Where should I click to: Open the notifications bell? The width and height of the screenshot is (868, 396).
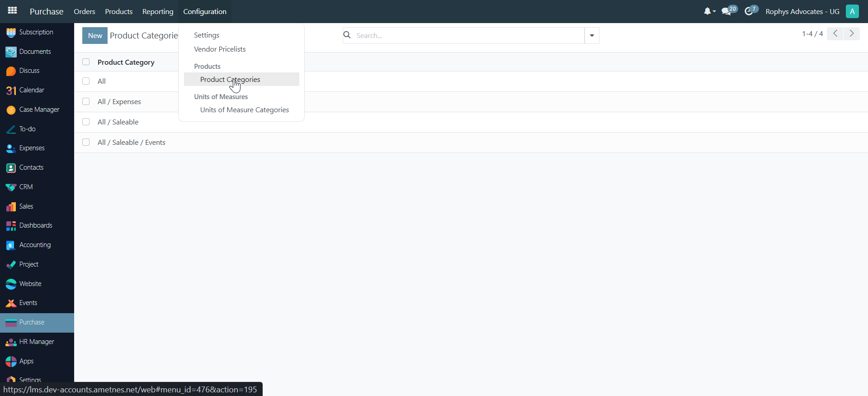click(x=709, y=11)
